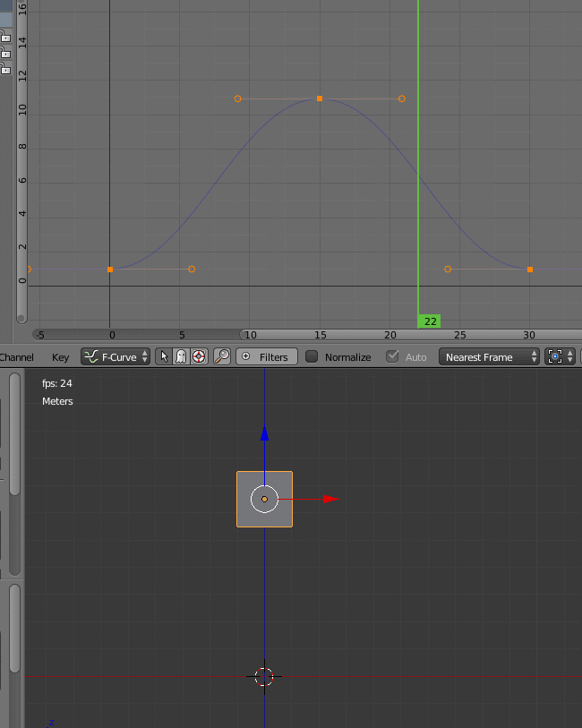Image resolution: width=582 pixels, height=728 pixels.
Task: Click the white circle manipulator center
Action: 264,499
